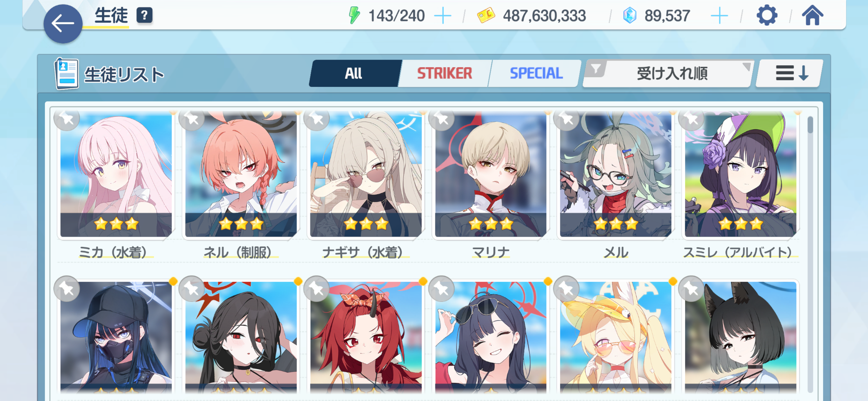
Task: Switch to the STRIKER tab
Action: [x=444, y=74]
